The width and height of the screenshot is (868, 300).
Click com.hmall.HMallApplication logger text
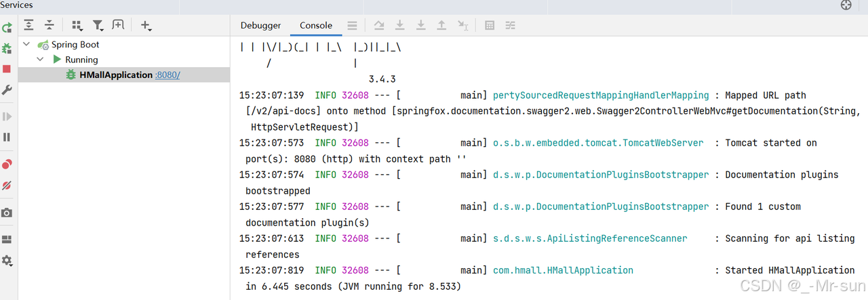(563, 270)
